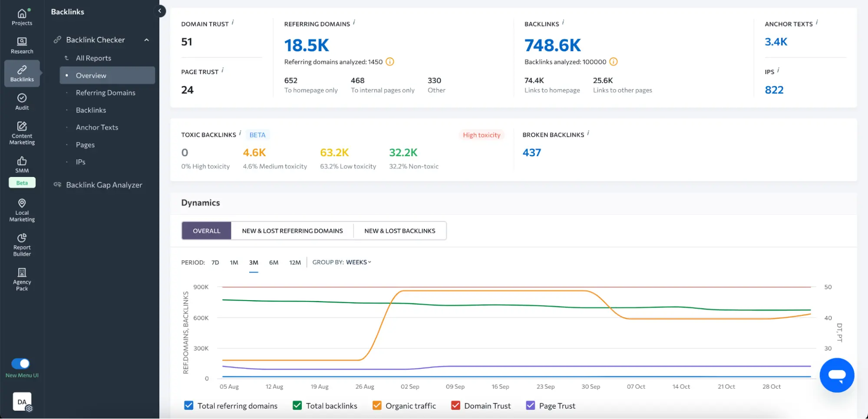Uncheck the Organic traffic checkbox
Viewport: 868px width, 419px height.
tap(377, 406)
